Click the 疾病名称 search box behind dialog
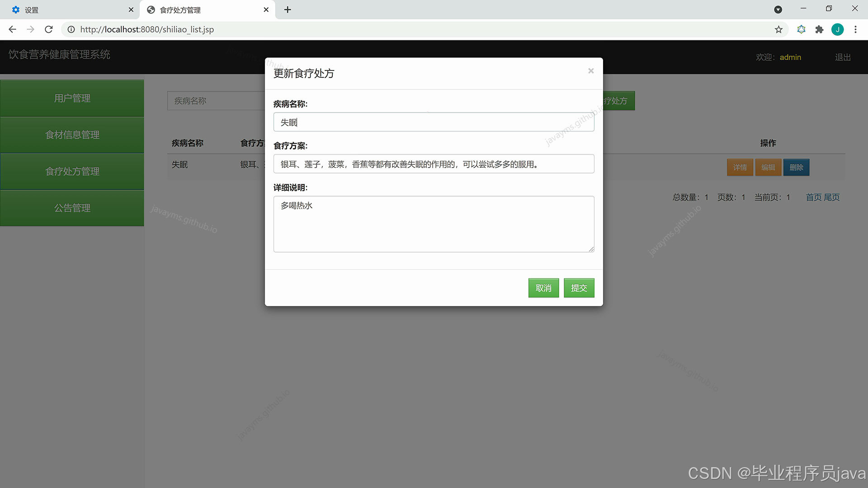 216,101
